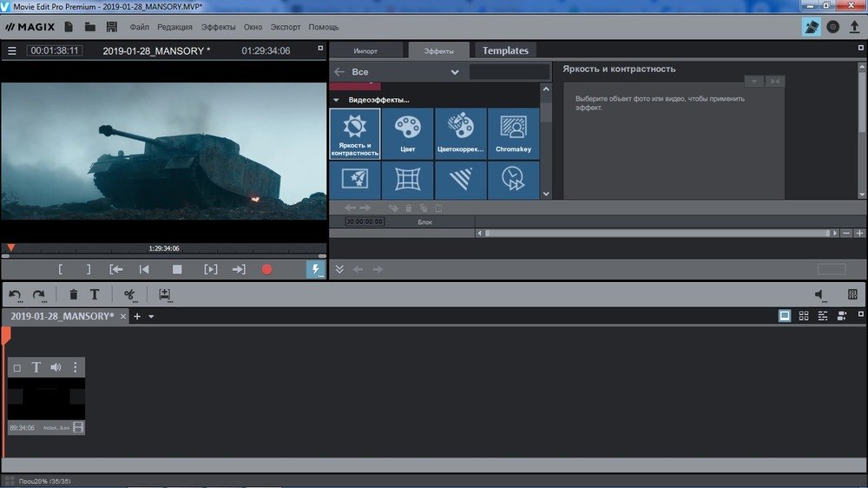Select the art filter star tile
The height and width of the screenshot is (488, 868).
[355, 180]
